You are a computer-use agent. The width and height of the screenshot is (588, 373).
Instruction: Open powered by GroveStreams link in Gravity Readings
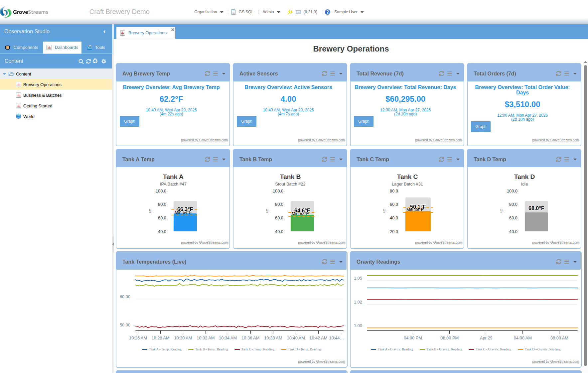[556, 362]
